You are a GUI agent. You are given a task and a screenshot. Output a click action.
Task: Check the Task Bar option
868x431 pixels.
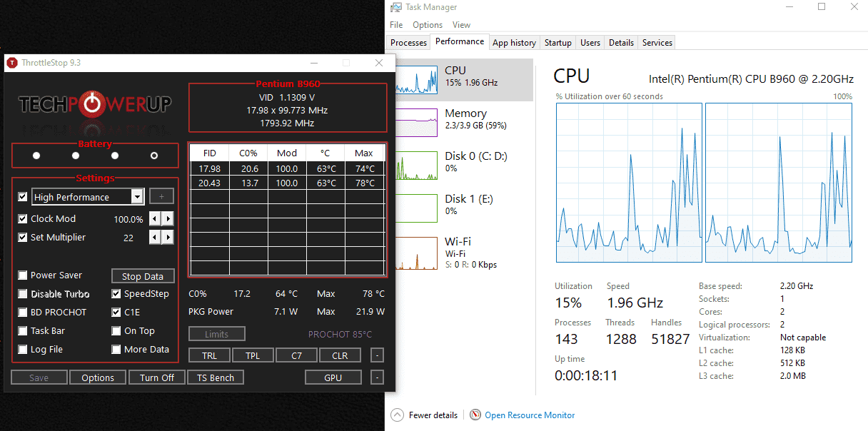(23, 331)
